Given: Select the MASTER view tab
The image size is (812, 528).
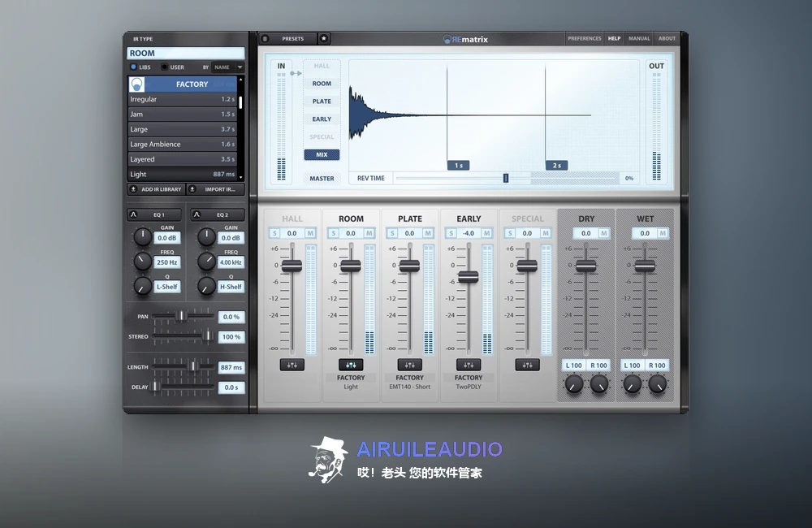Looking at the screenshot, I should pos(322,178).
